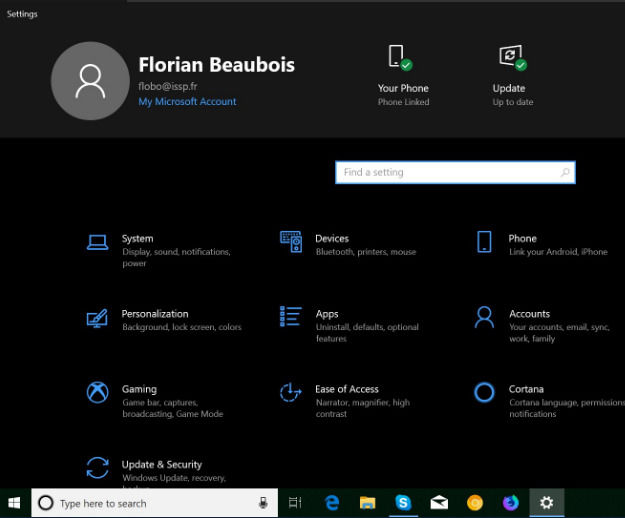Click the magnifier icon in Find a setting
Image resolution: width=625 pixels, height=518 pixels.
[x=565, y=173]
